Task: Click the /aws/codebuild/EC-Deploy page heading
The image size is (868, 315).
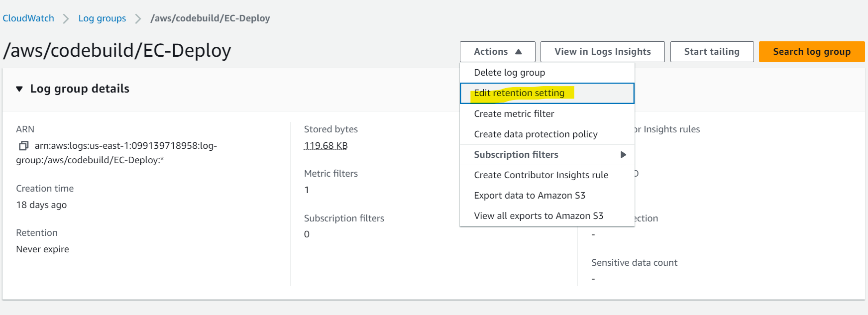Action: [x=117, y=51]
